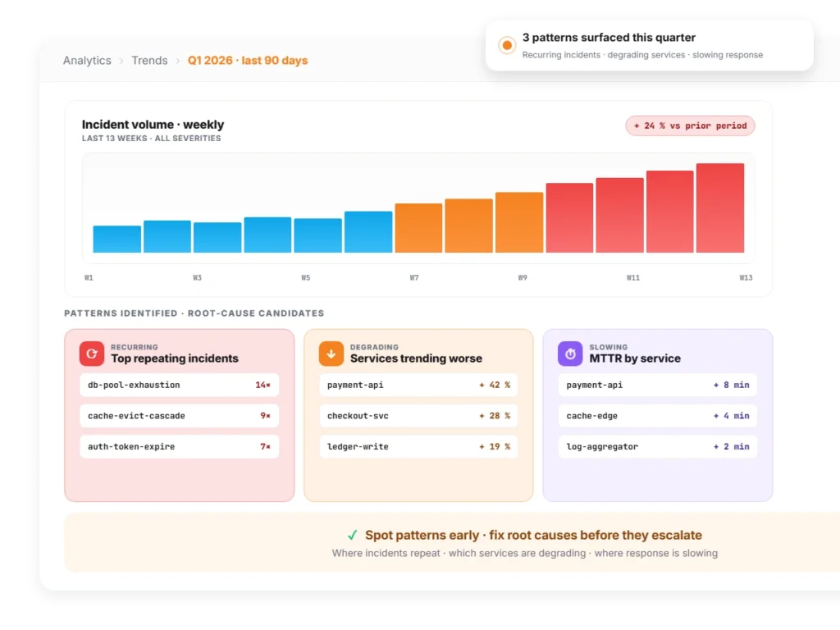
Task: Open the ledger-write row
Action: click(x=418, y=447)
